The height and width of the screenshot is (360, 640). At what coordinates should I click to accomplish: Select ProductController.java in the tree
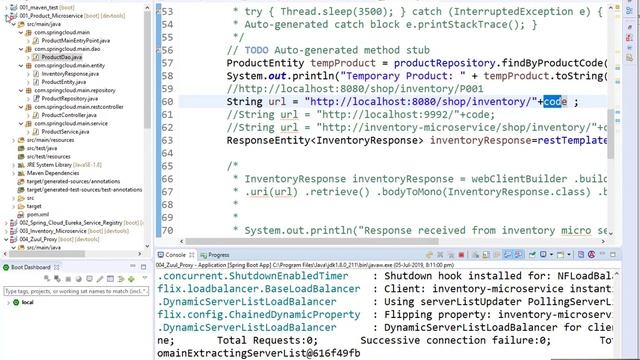[x=69, y=115]
